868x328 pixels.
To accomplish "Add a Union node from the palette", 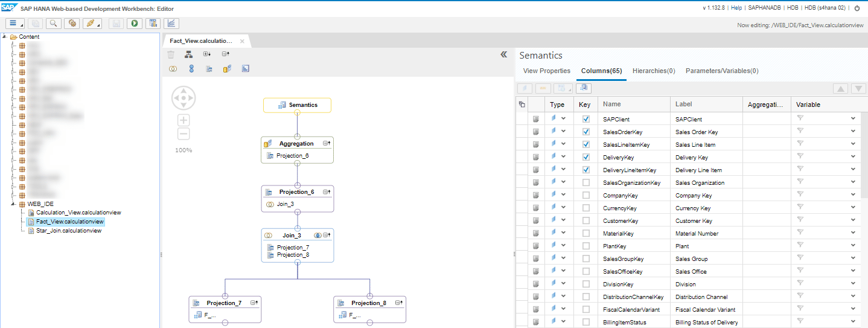I will 191,69.
